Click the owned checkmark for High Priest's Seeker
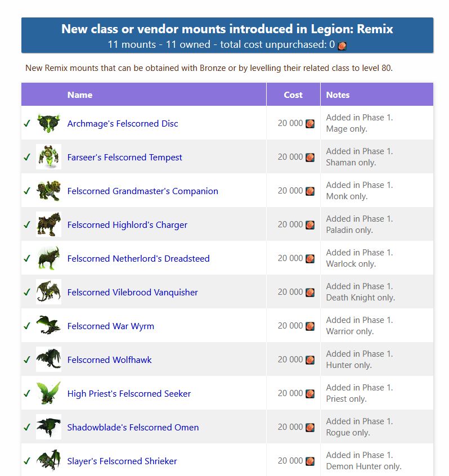The height and width of the screenshot is (476, 449). (x=27, y=393)
